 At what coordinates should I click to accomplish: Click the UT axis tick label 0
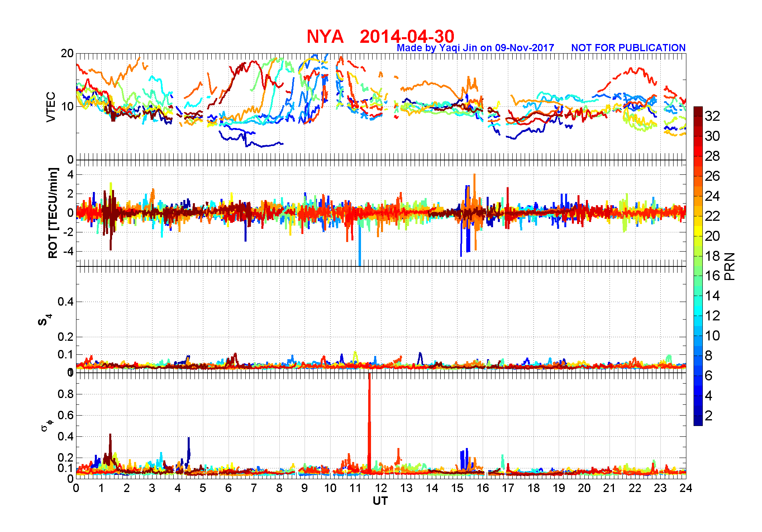coord(76,488)
